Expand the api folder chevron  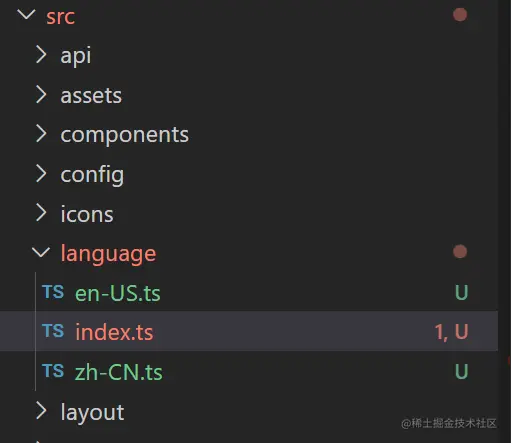point(41,55)
